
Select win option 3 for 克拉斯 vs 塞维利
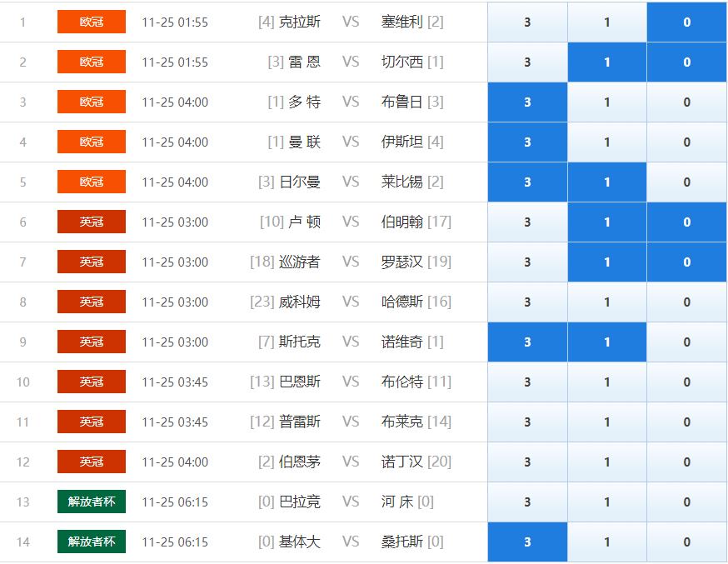(x=527, y=22)
